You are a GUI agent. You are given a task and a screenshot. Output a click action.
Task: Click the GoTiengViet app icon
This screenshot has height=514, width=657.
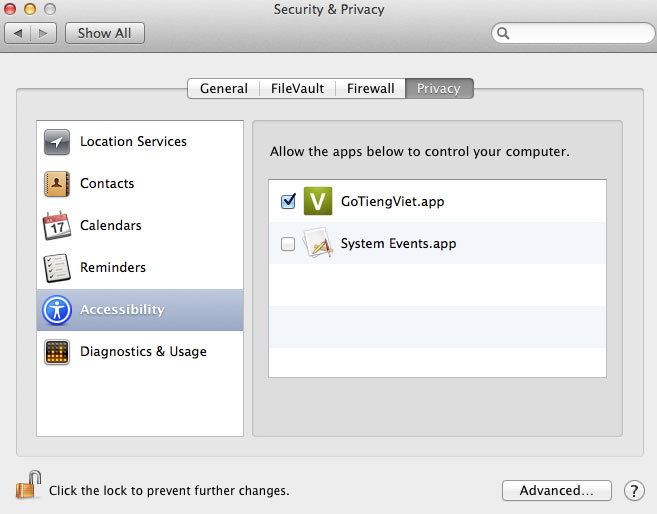pos(318,201)
